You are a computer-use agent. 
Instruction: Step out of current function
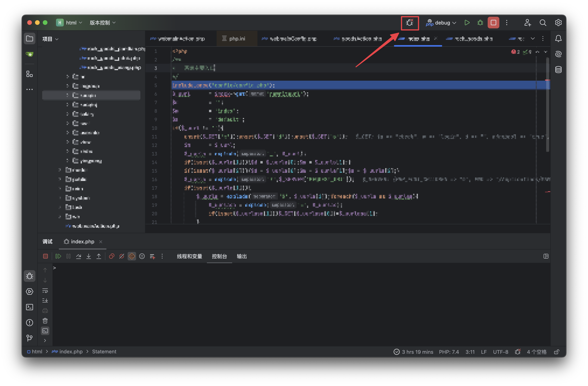coord(99,256)
